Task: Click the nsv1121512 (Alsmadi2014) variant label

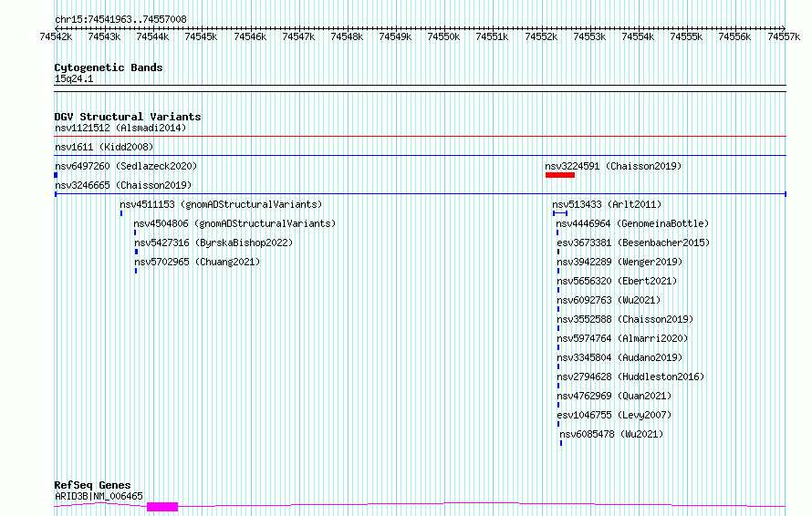Action: [x=120, y=128]
